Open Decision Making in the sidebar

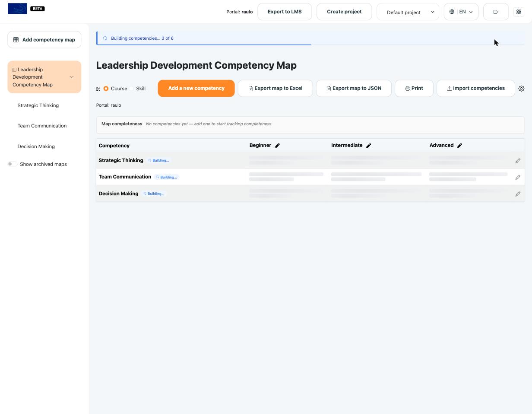click(36, 146)
